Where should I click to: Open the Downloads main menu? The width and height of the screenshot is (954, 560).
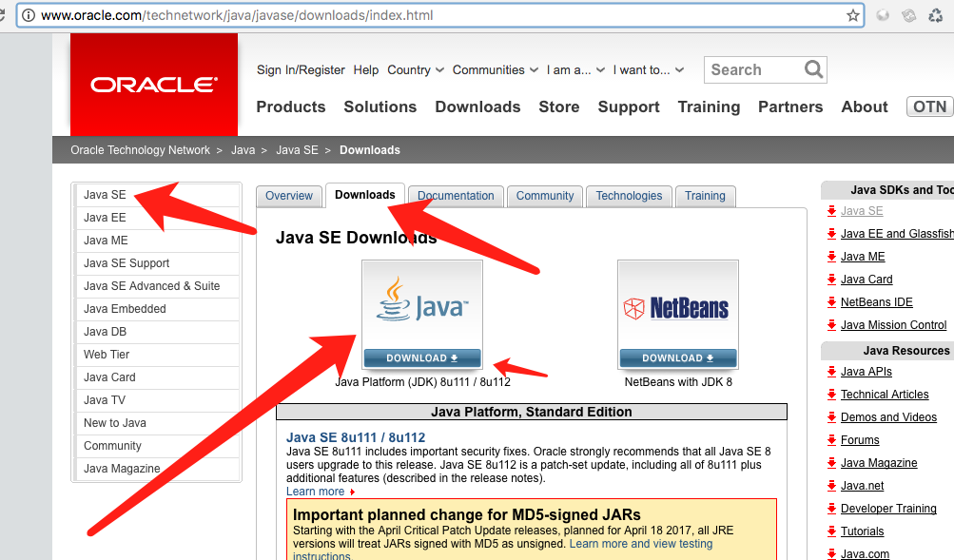tap(477, 106)
